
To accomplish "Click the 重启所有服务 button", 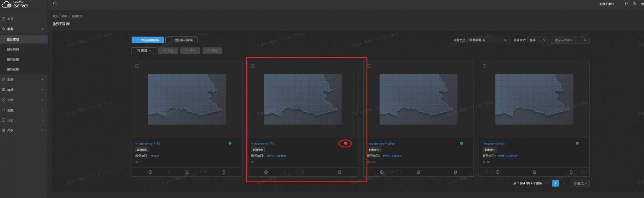I will pos(182,40).
